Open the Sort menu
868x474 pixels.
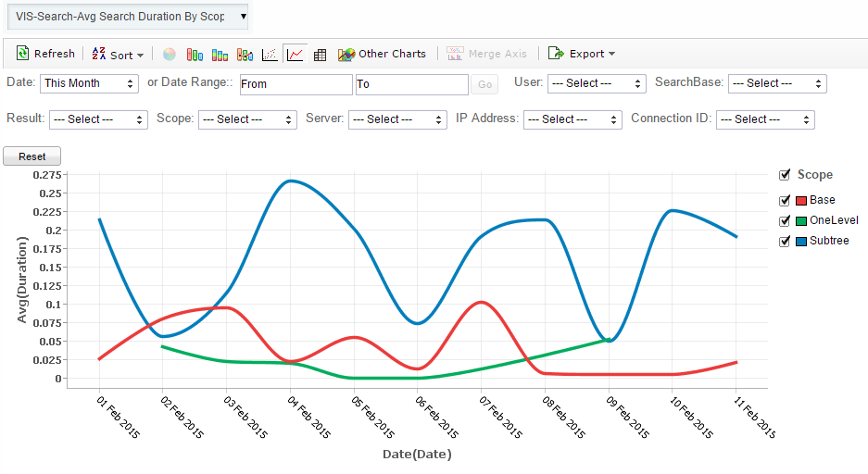click(118, 55)
